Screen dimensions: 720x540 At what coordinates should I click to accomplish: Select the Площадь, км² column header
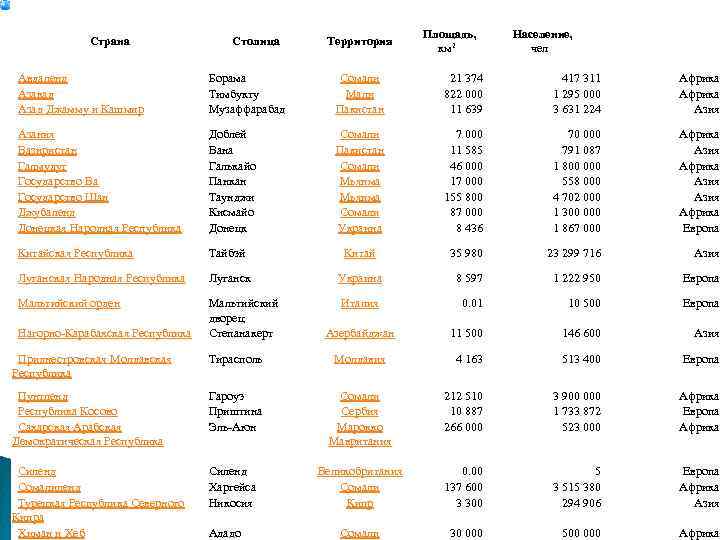(450, 41)
